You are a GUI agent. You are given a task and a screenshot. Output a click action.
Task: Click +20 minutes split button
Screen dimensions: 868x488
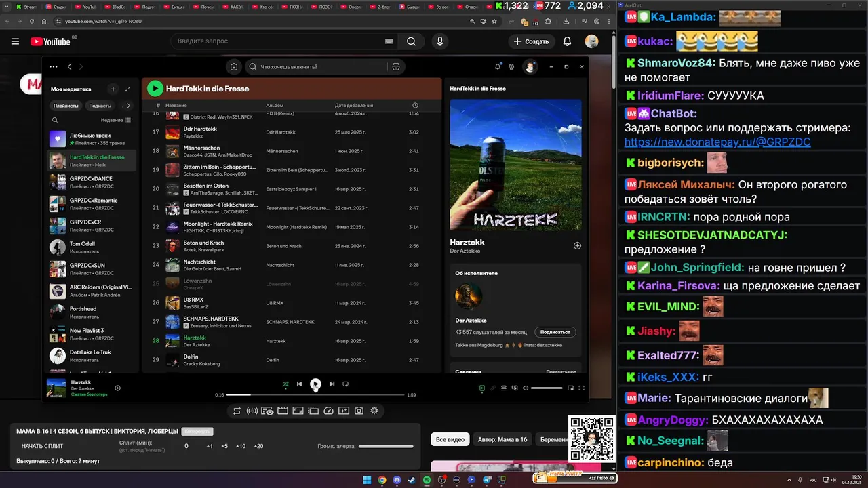[x=258, y=446]
